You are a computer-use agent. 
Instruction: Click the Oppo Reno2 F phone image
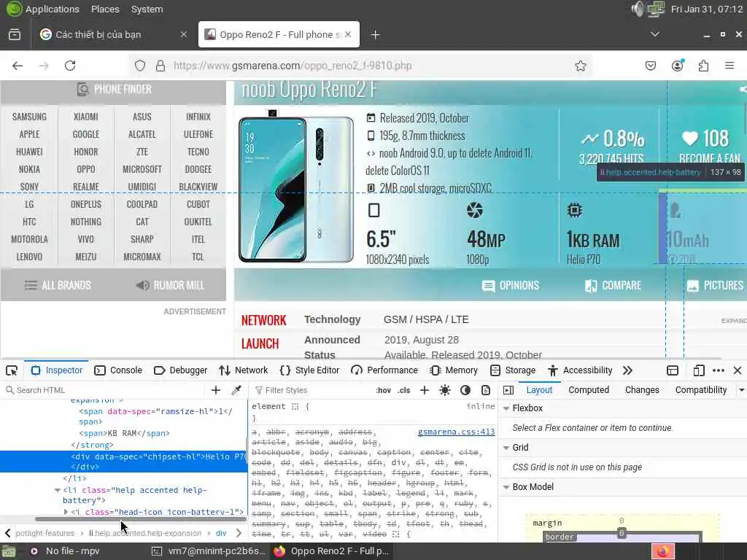tap(296, 187)
